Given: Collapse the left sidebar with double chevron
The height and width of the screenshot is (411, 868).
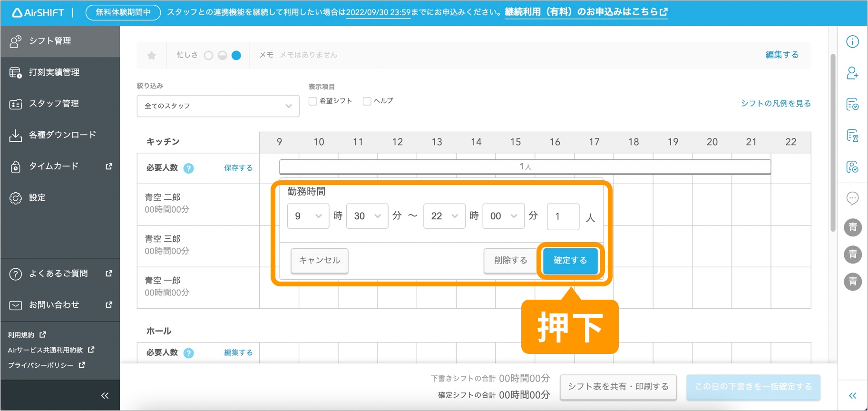Looking at the screenshot, I should [105, 396].
